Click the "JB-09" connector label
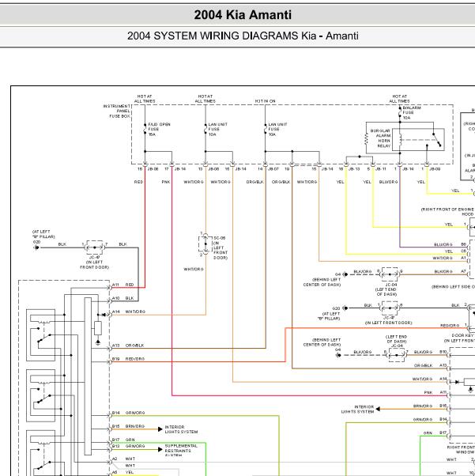Viewport: 475px width, 476px height. 435,169
